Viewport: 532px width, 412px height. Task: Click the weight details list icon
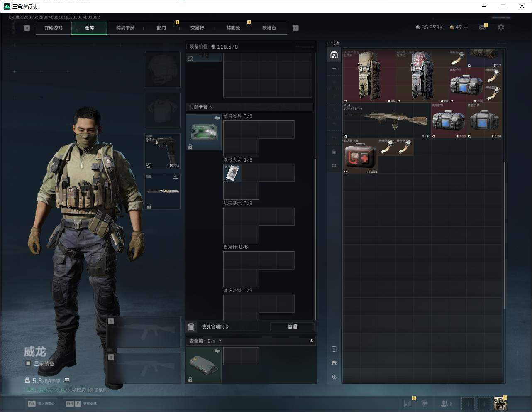(x=67, y=380)
